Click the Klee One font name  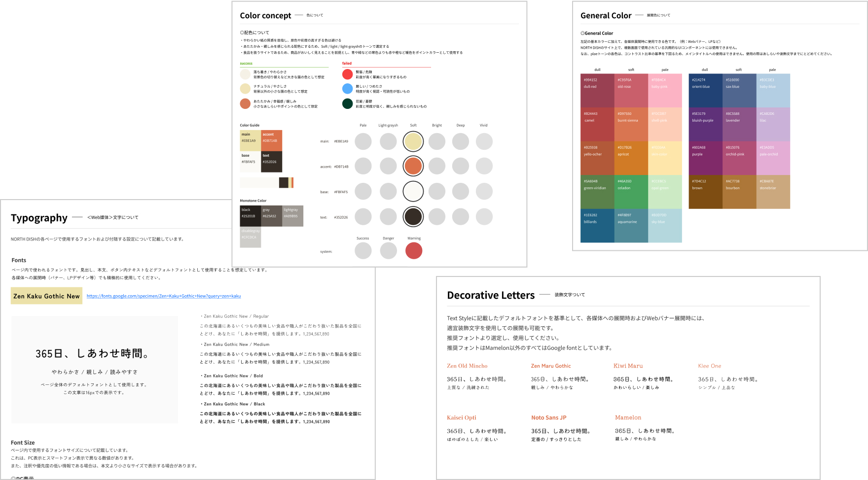709,366
